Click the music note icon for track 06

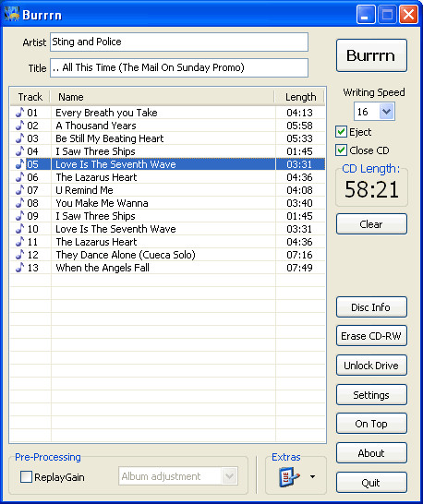coord(20,177)
